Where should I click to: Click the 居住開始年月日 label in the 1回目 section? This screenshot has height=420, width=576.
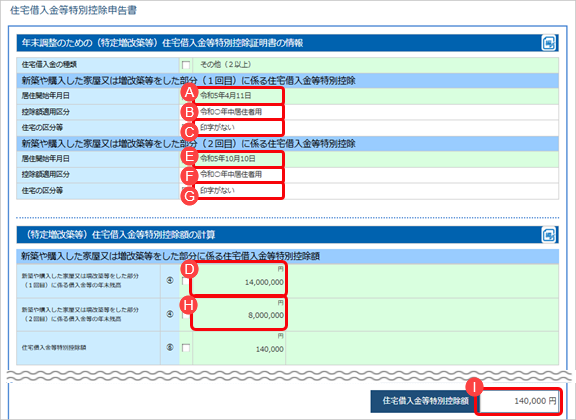click(46, 96)
